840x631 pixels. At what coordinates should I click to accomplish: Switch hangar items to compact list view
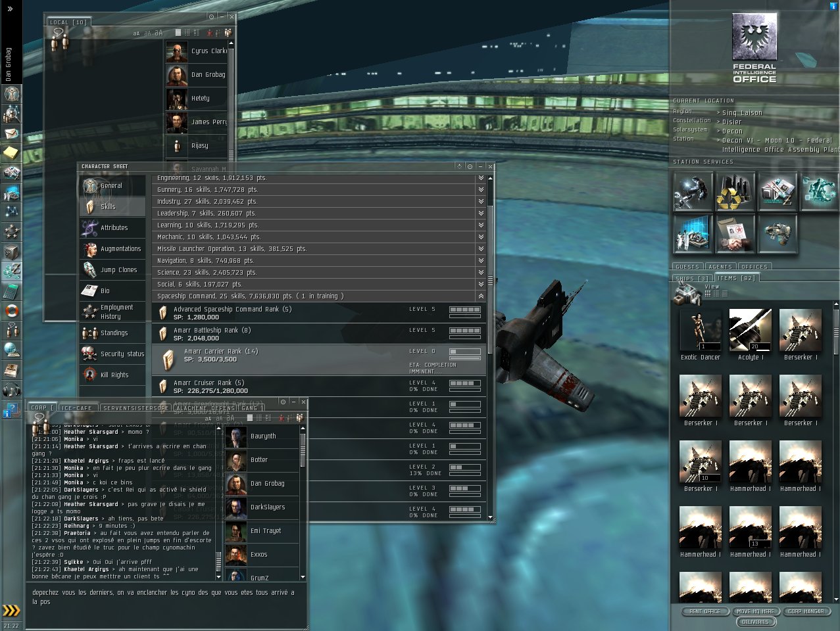click(725, 294)
